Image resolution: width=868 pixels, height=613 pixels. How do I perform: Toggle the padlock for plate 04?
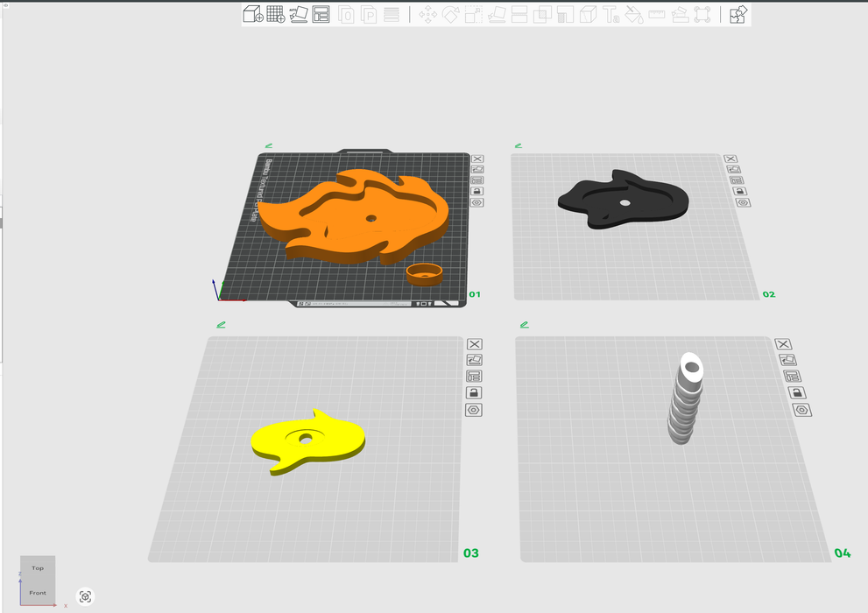797,392
